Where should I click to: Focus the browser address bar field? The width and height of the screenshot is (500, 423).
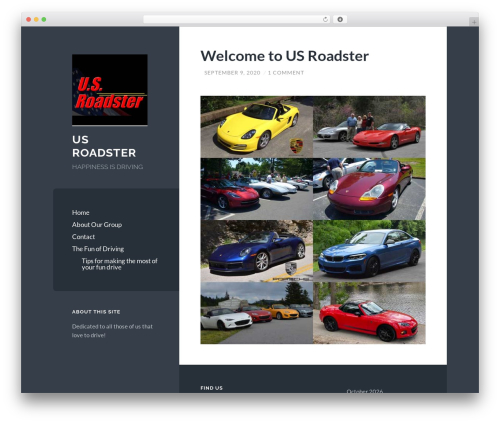tap(236, 20)
